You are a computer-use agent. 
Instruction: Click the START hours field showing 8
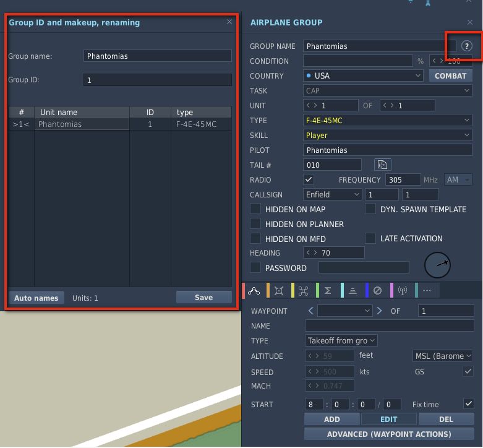pyautogui.click(x=314, y=404)
